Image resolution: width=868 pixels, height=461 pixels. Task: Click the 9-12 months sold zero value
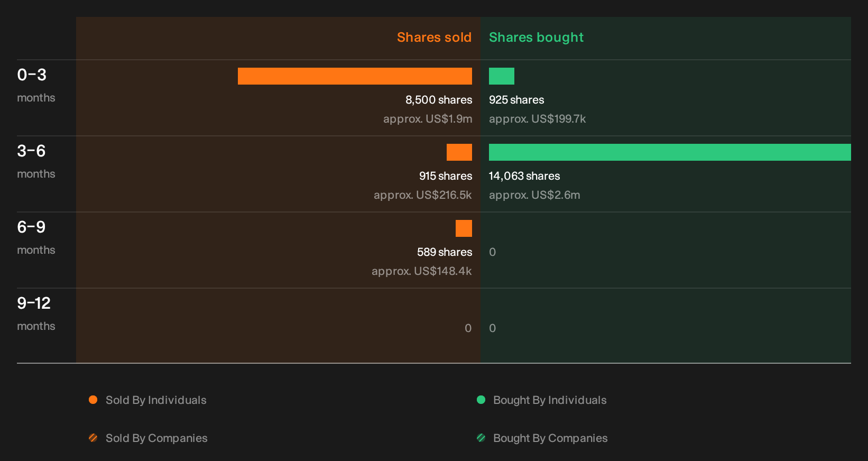pos(468,328)
